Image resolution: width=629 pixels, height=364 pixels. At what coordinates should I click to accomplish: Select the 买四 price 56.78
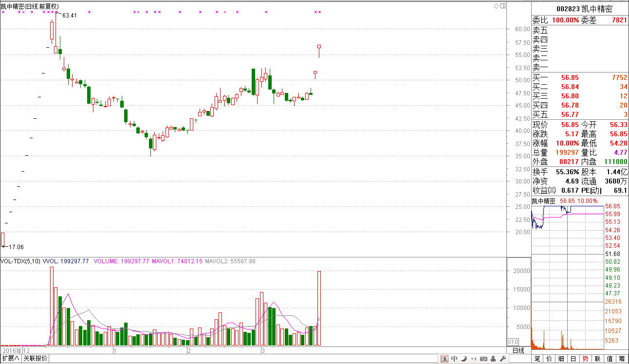click(x=570, y=105)
